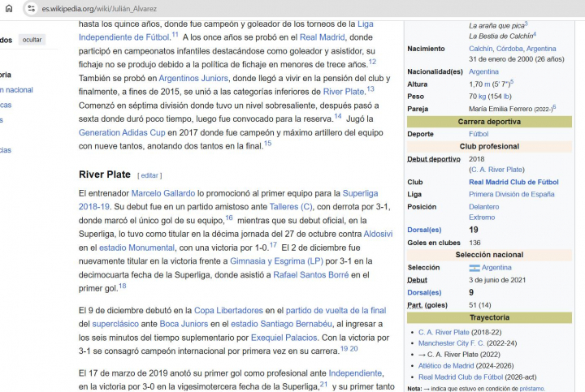Click Debut deportivo label in infobox

(434, 159)
